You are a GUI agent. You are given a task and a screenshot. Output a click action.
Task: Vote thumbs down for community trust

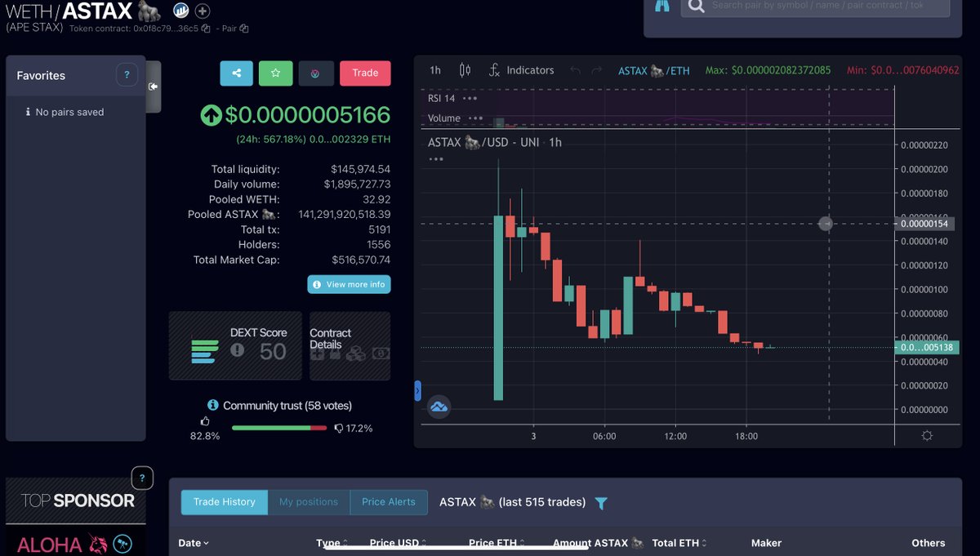pos(338,428)
